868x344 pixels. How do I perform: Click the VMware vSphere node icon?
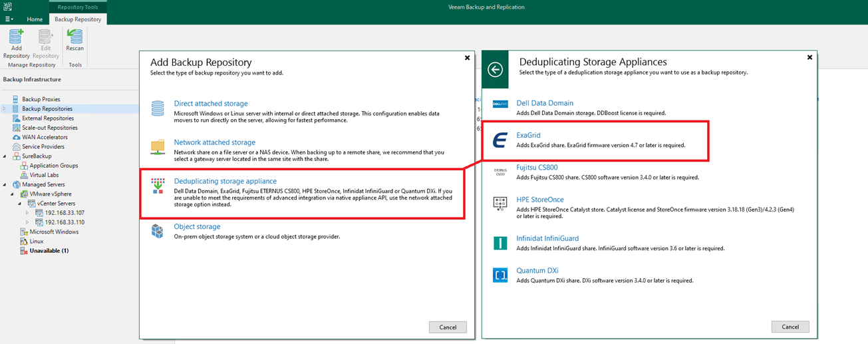click(x=24, y=194)
